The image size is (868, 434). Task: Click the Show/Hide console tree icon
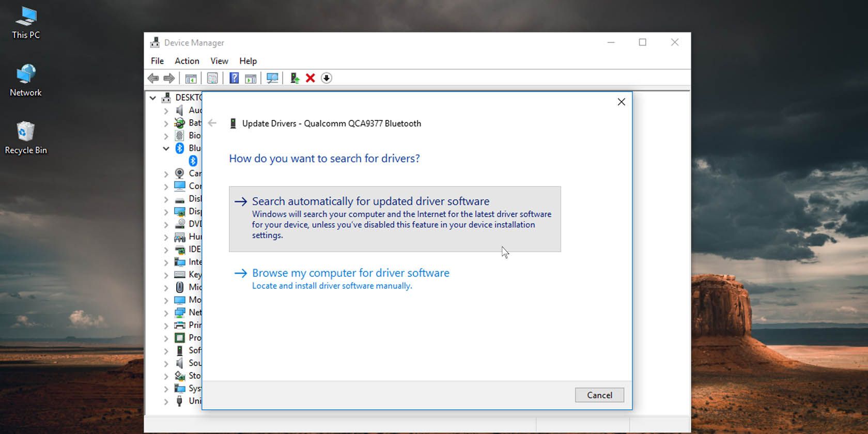point(191,78)
